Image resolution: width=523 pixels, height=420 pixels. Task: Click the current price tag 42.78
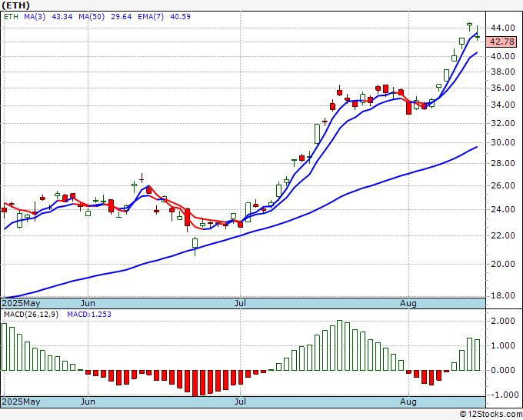tap(502, 42)
